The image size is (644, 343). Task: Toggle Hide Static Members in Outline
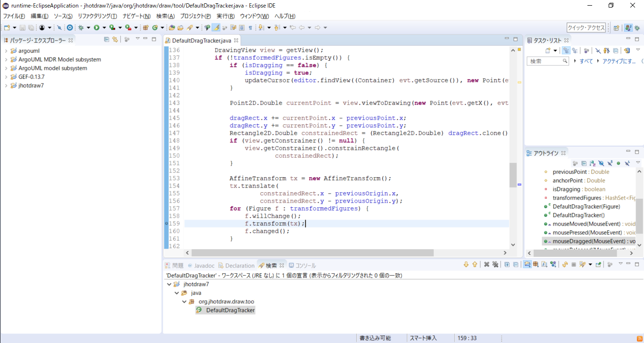[610, 163]
